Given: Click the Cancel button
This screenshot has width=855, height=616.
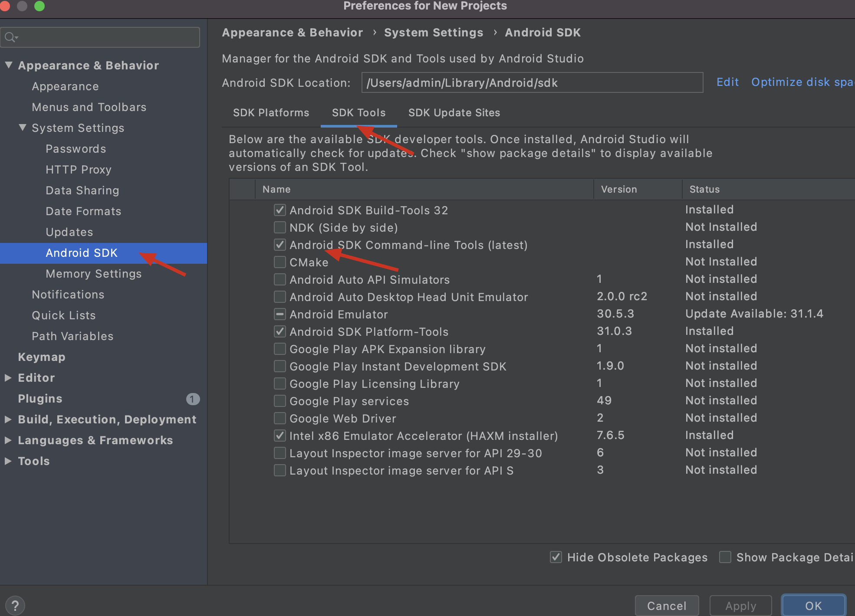Looking at the screenshot, I should tap(667, 606).
